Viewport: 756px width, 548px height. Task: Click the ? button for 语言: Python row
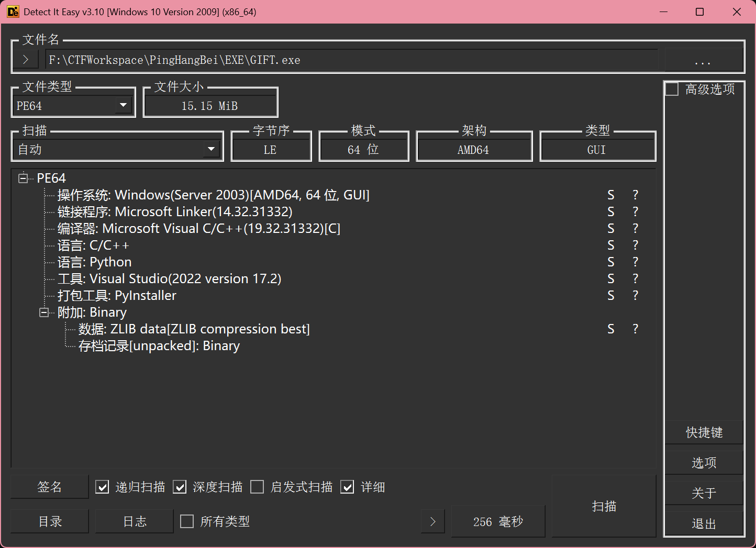(x=635, y=262)
